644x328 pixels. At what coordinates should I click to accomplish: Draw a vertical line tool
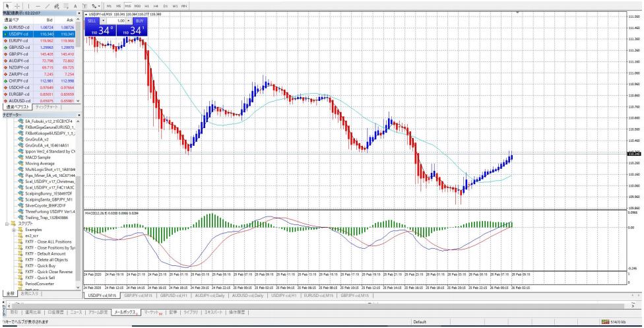tap(28, 6)
